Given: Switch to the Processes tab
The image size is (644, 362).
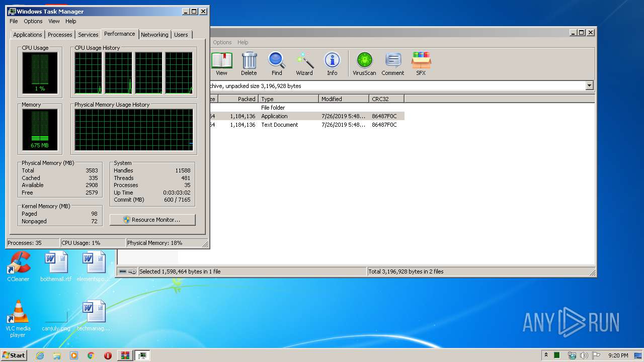Looking at the screenshot, I should (x=60, y=35).
